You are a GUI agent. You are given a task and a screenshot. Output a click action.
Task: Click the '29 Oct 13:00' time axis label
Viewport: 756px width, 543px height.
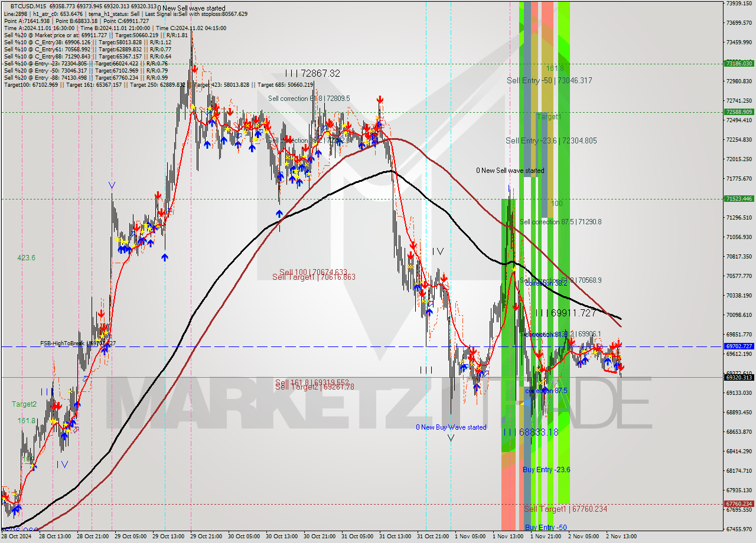[169, 537]
